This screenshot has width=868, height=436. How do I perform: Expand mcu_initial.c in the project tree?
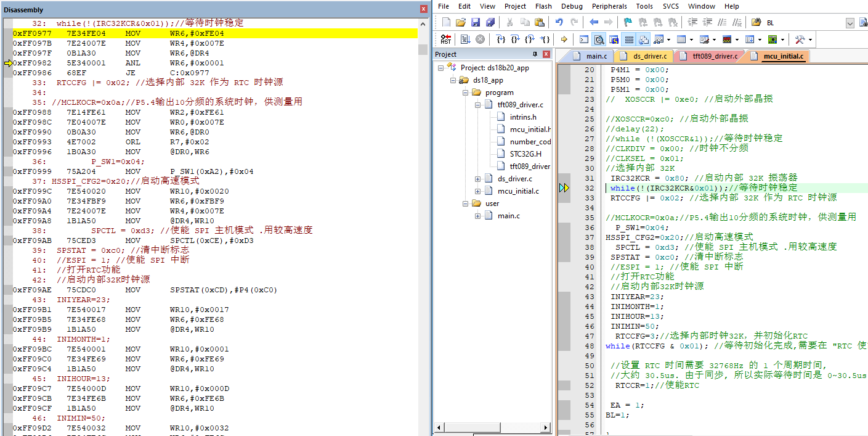click(x=478, y=191)
